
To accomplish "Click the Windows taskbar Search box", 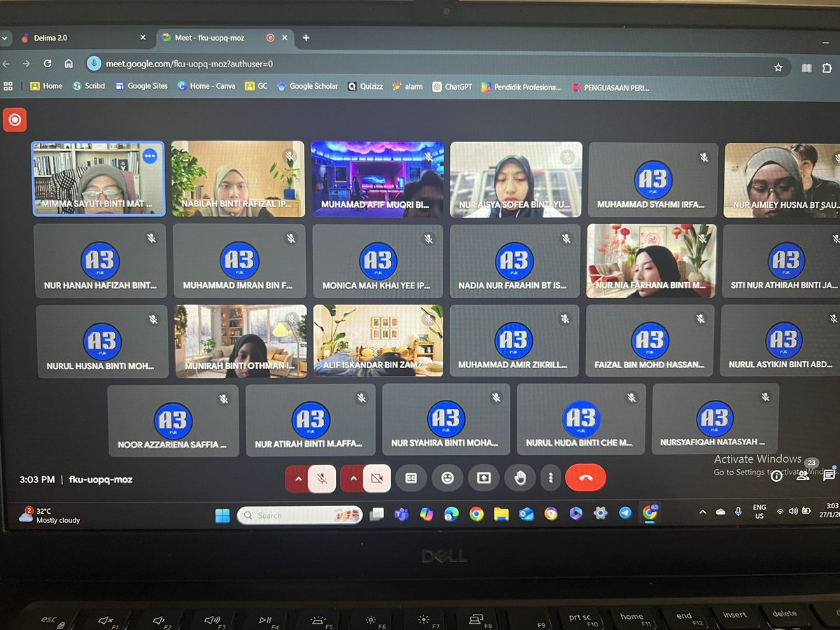I will 300,516.
